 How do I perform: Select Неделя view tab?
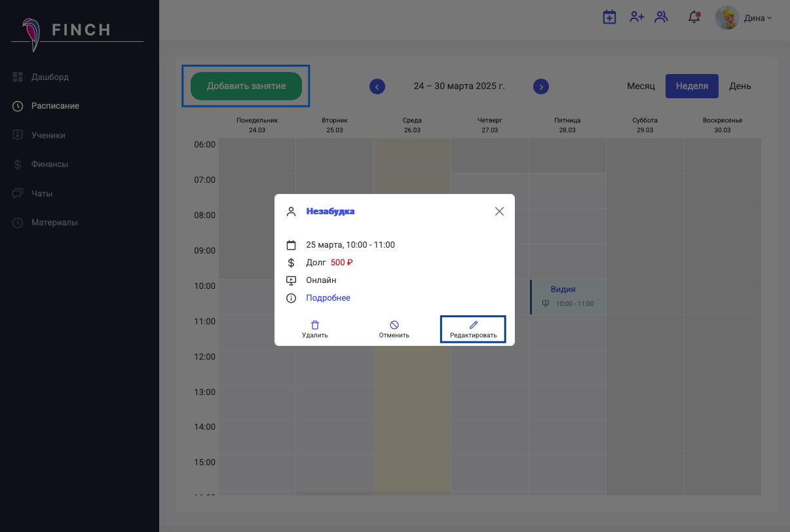pos(692,86)
